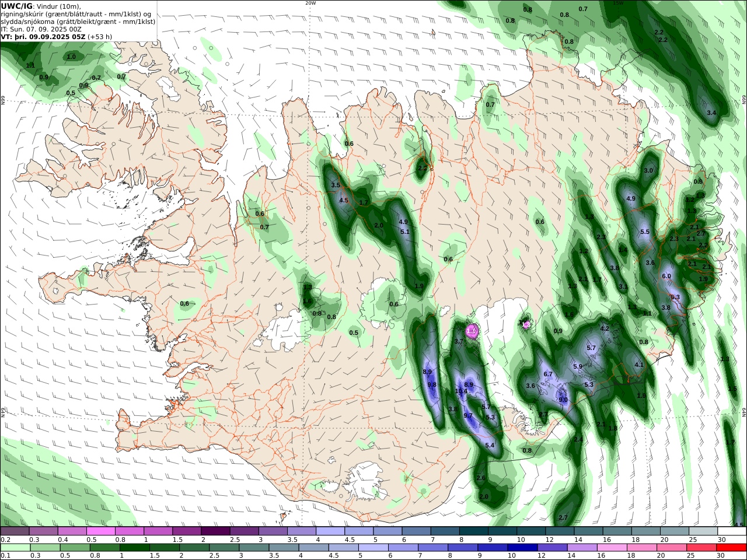Image resolution: width=747 pixels, height=560 pixels.
Task: Click the bright pink snow swatch after 0.5
Action: 100,531
